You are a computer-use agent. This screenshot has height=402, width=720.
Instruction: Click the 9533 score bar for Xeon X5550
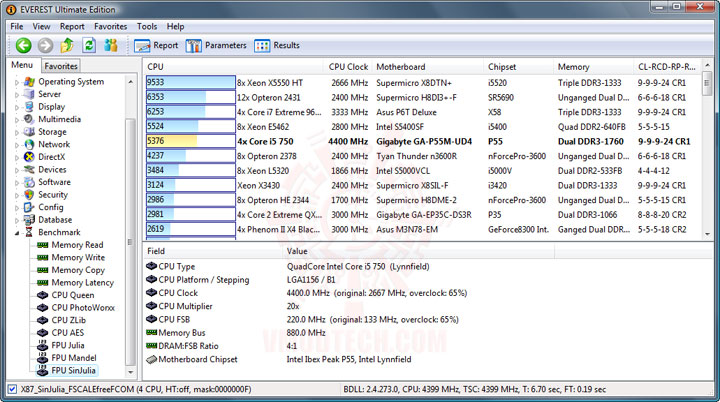pos(191,82)
